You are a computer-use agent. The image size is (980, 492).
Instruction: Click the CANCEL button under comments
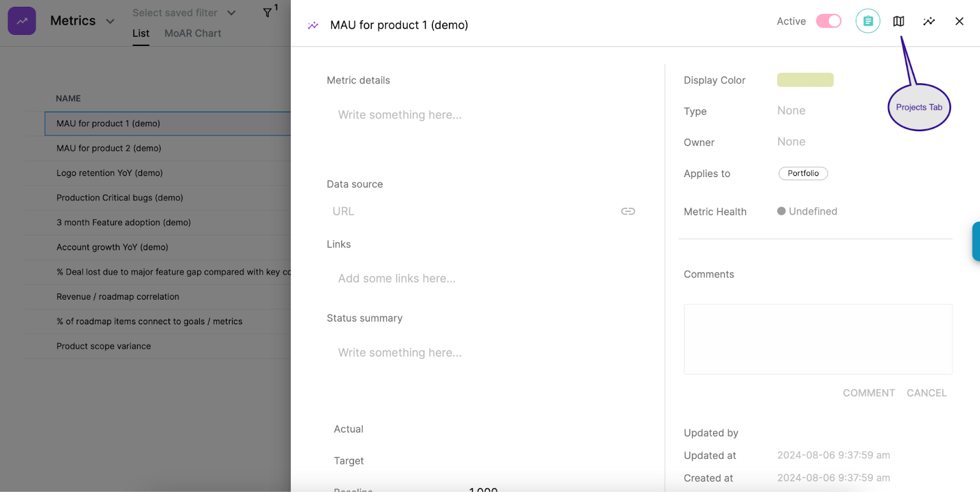click(x=927, y=393)
